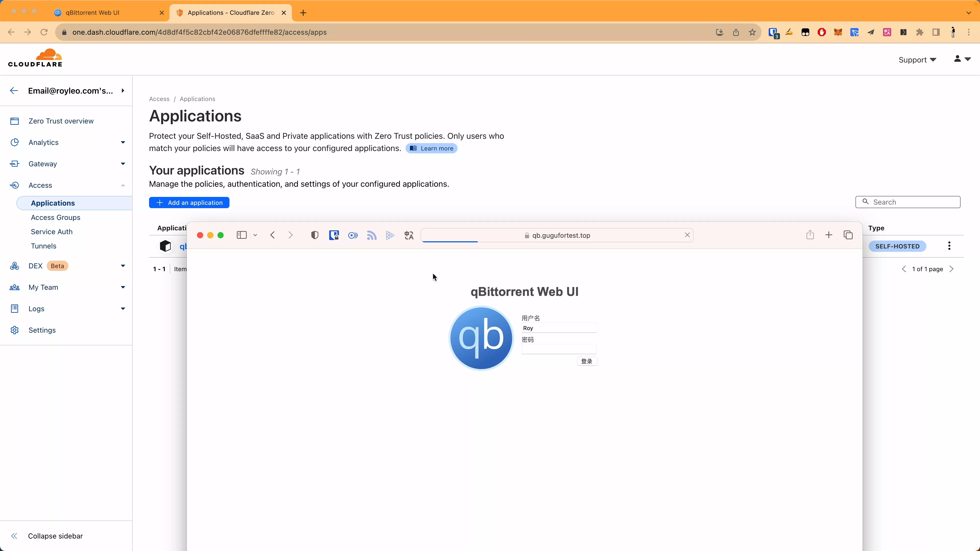Image resolution: width=980 pixels, height=551 pixels.
Task: Click Chrome address bar URL
Action: 199,32
